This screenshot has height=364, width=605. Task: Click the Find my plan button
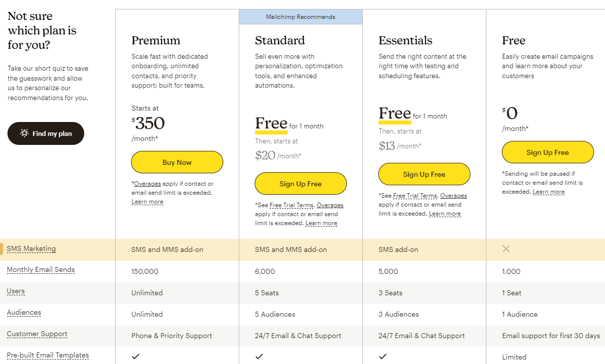pyautogui.click(x=46, y=133)
